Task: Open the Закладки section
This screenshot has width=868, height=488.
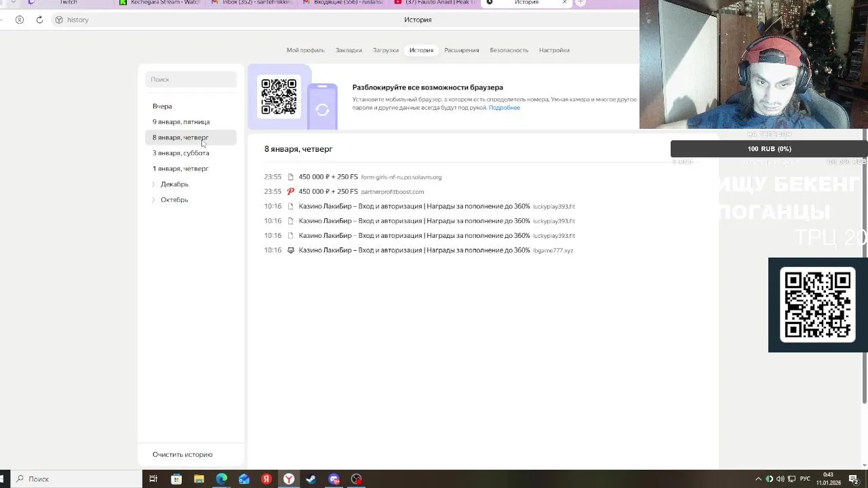Action: [x=349, y=50]
